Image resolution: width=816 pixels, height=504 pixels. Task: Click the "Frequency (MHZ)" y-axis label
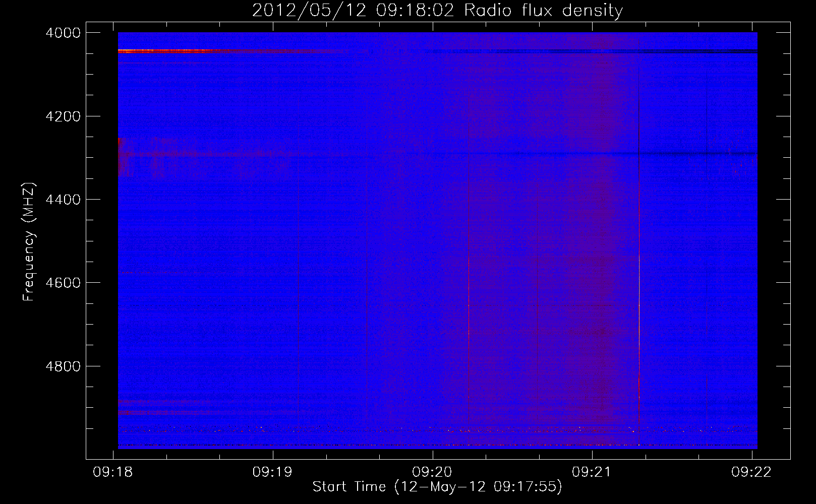pos(29,242)
